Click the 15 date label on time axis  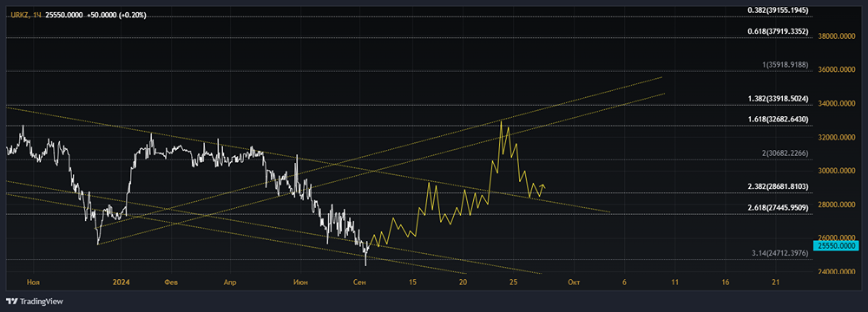click(x=412, y=283)
